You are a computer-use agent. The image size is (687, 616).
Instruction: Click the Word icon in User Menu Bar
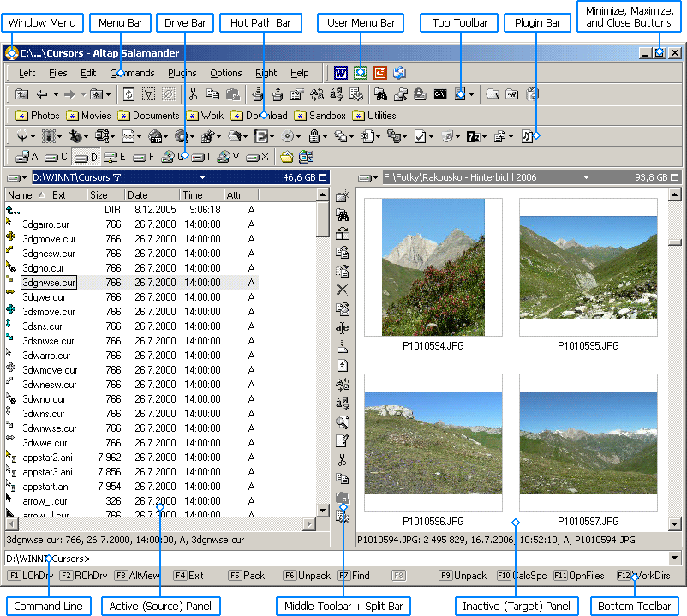pyautogui.click(x=340, y=73)
